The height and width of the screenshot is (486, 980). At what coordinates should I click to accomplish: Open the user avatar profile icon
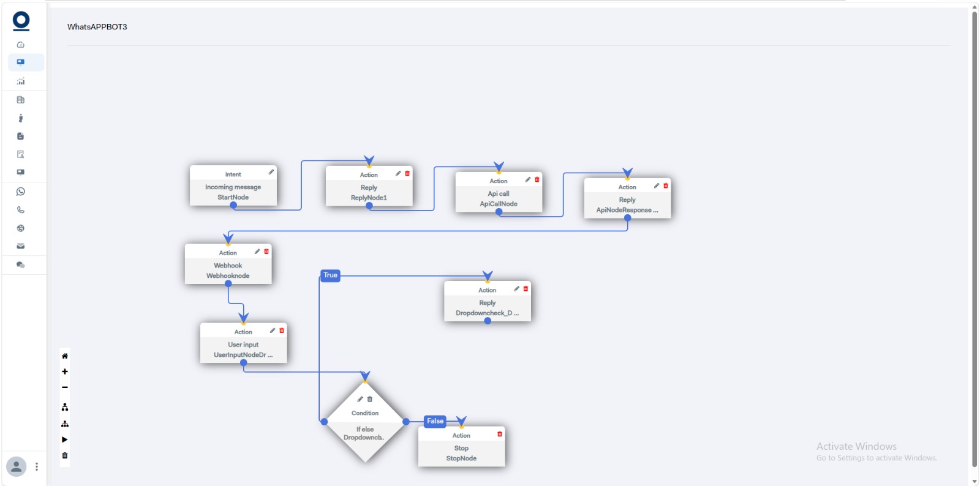tap(17, 466)
